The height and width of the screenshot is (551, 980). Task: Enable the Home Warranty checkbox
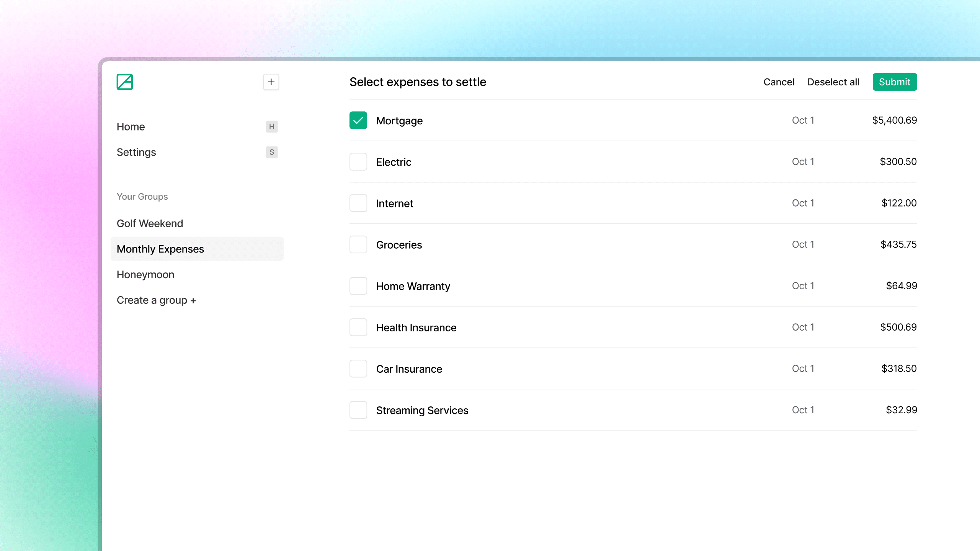click(358, 286)
